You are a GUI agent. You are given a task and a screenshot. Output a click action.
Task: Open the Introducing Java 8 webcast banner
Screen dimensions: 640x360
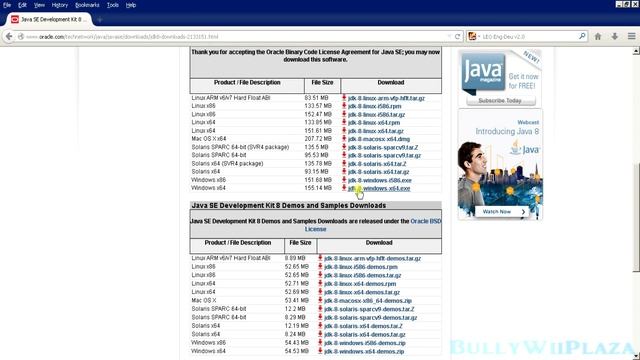pos(500,164)
